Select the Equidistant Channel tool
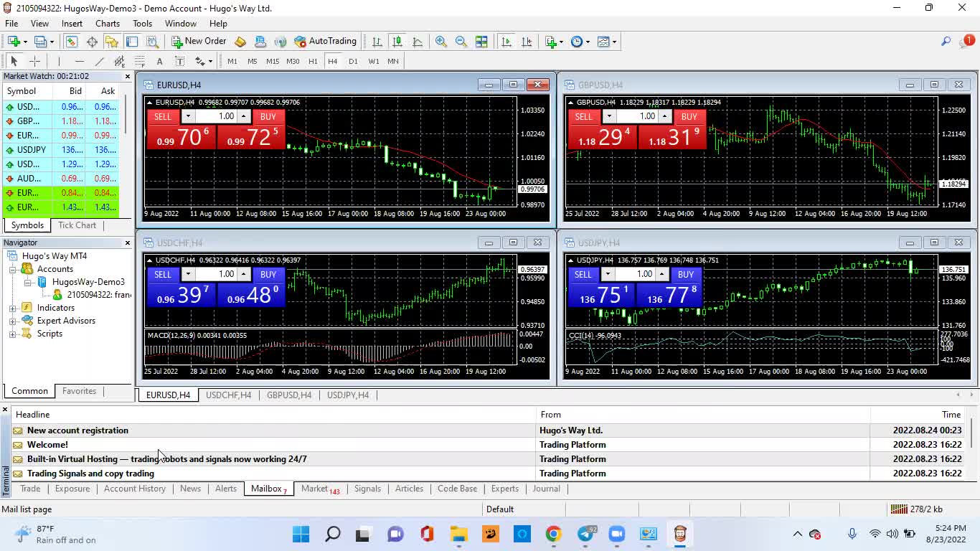Screen dimensions: 980x551 (x=119, y=61)
